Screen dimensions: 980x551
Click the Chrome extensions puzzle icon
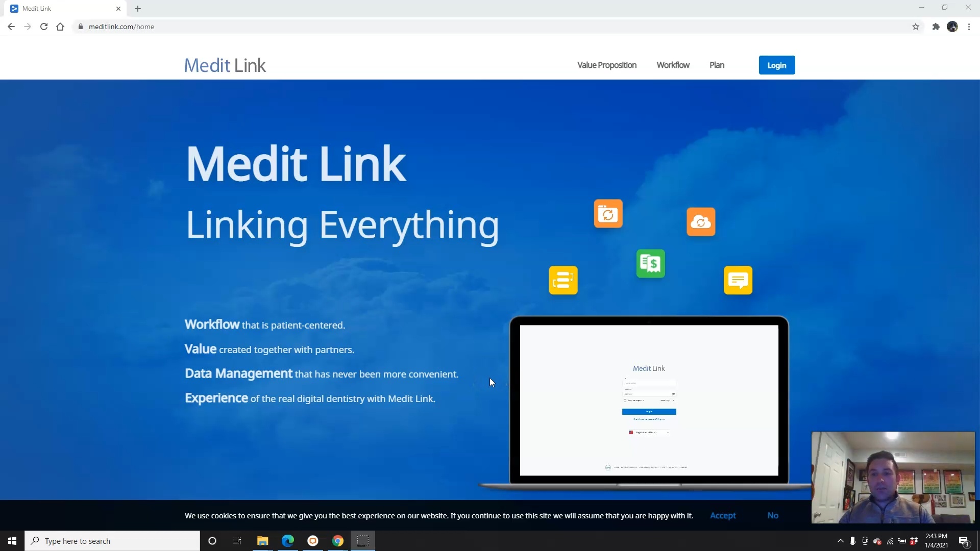point(936,27)
